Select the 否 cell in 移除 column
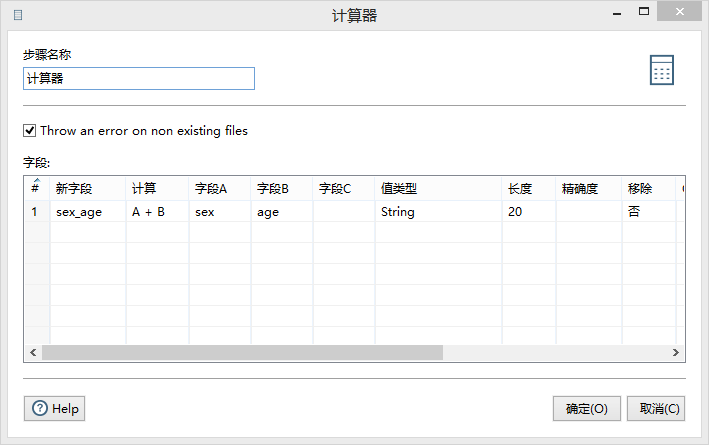Screen dimensions: 709x445 point(649,211)
